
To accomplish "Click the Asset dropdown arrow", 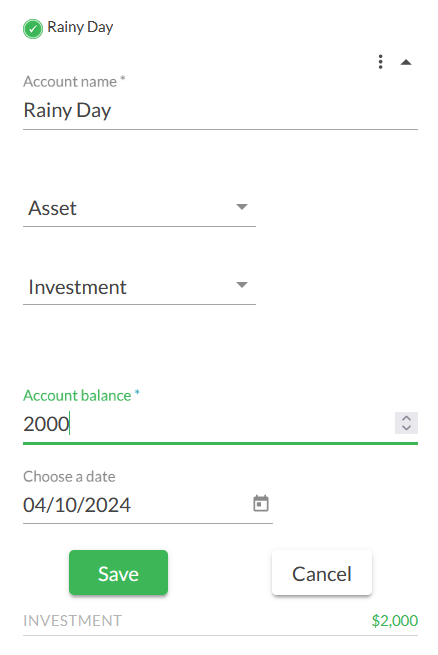I will point(242,207).
